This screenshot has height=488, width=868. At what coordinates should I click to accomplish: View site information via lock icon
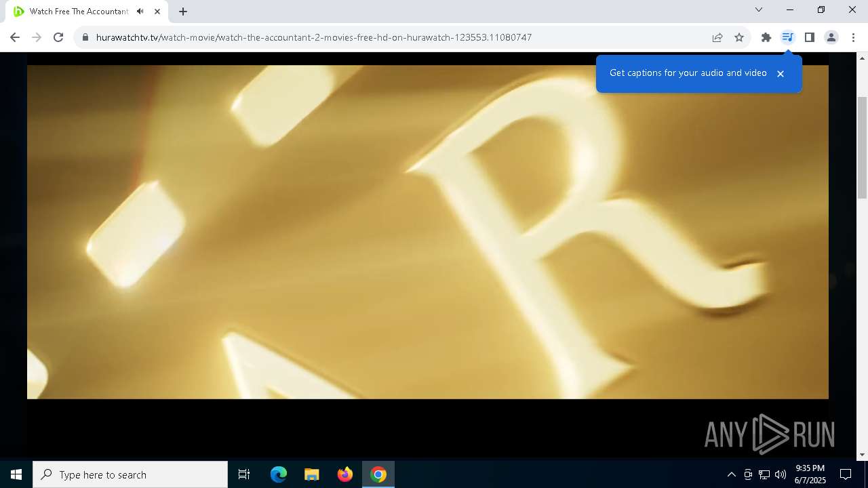[85, 37]
